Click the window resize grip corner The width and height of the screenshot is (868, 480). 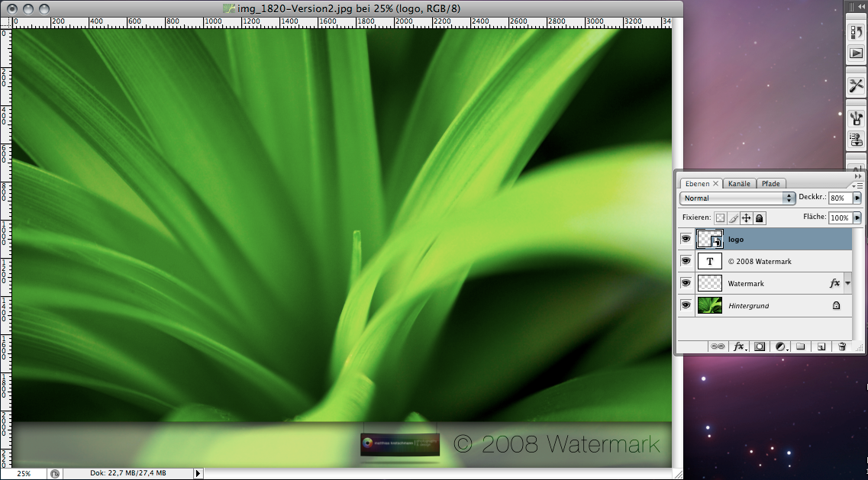pyautogui.click(x=678, y=474)
